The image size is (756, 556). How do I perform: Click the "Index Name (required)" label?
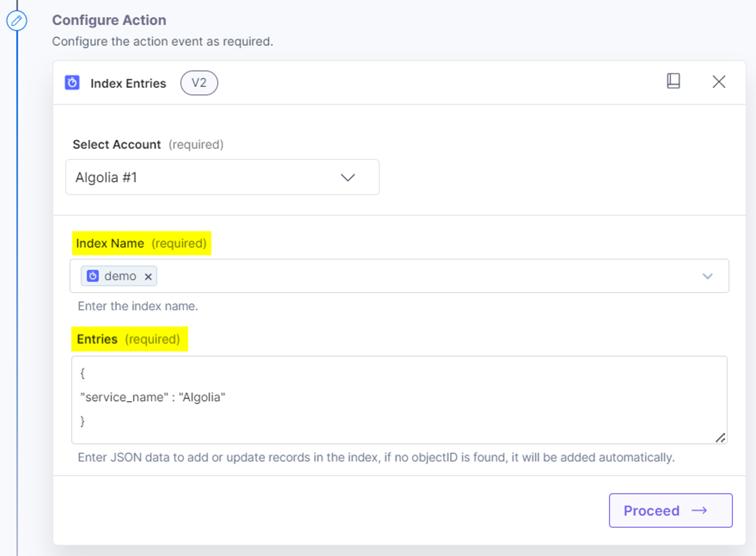141,243
